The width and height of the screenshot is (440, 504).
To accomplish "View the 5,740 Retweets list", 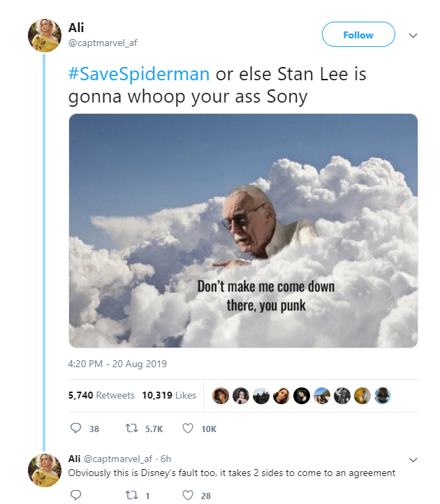I will coord(101,395).
